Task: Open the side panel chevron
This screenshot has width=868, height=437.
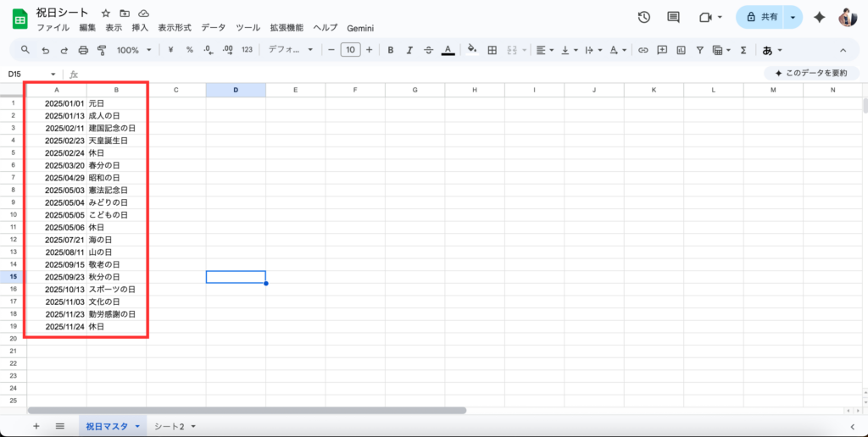Action: pyautogui.click(x=854, y=426)
